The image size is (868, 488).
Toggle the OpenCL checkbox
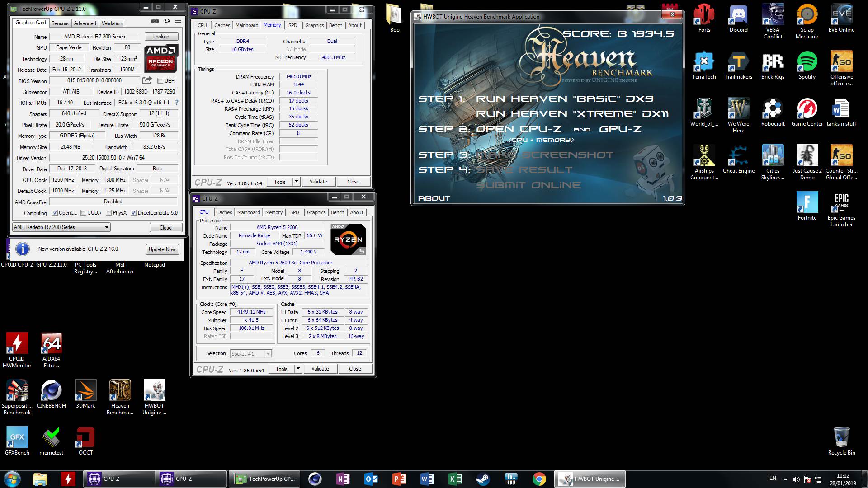tap(55, 213)
